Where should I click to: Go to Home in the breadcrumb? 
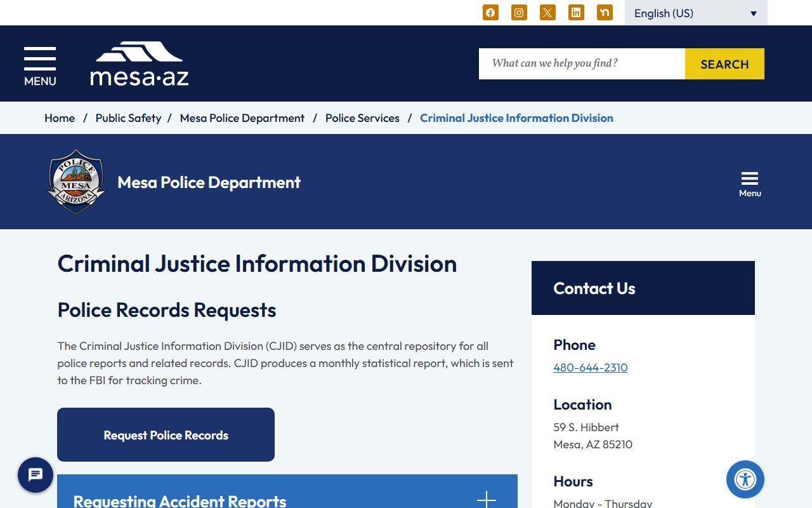coord(60,118)
